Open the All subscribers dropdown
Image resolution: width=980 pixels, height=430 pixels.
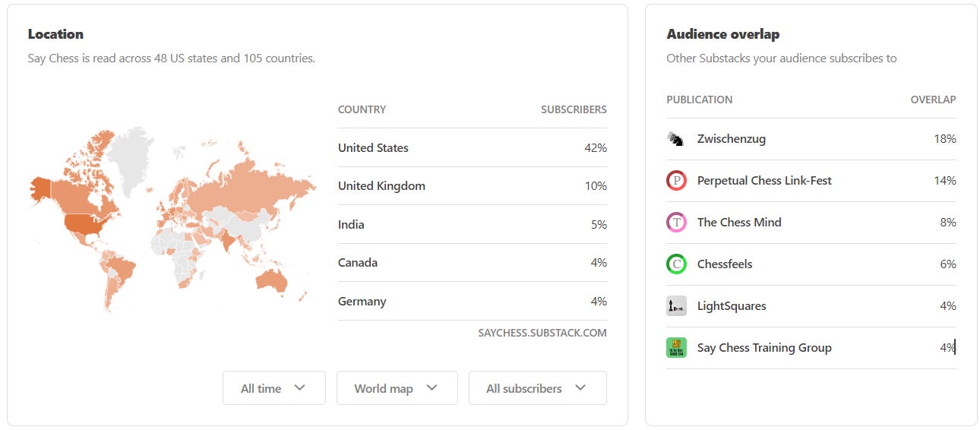[538, 388]
